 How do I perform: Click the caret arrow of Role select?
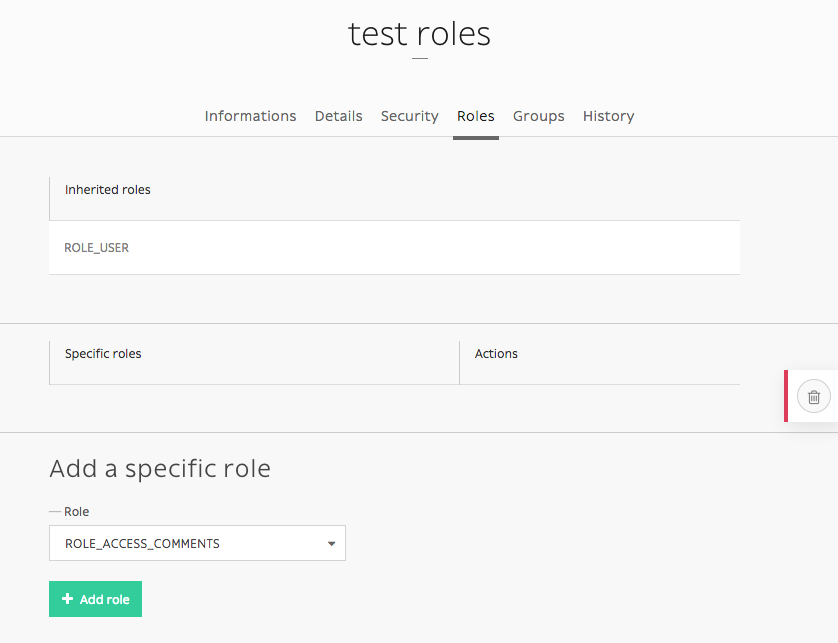331,544
